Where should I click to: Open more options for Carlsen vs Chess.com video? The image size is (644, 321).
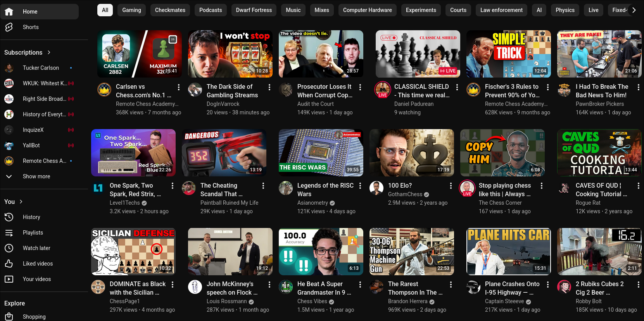tap(179, 87)
